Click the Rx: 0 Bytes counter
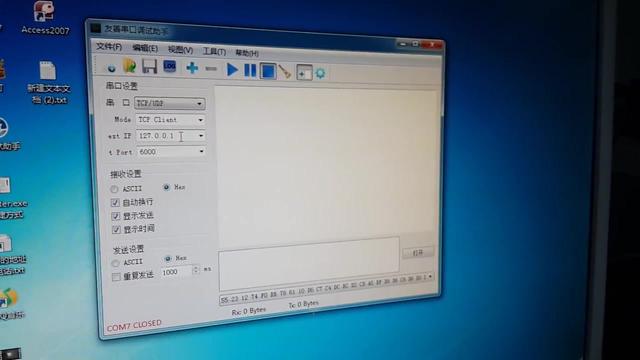The height and width of the screenshot is (360, 640). [x=249, y=311]
